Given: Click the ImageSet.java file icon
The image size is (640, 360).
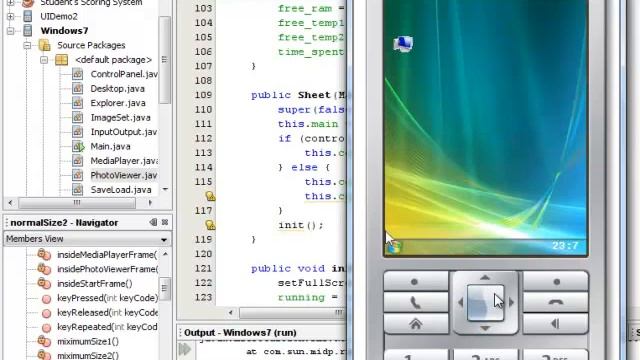Looking at the screenshot, I should coord(77,118).
